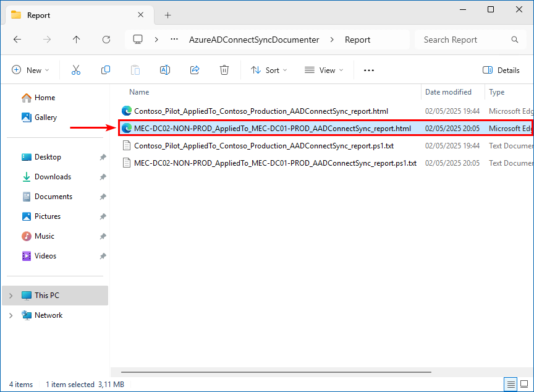This screenshot has width=534, height=392.
Task: Click the Maximize window button
Action: click(x=491, y=9)
